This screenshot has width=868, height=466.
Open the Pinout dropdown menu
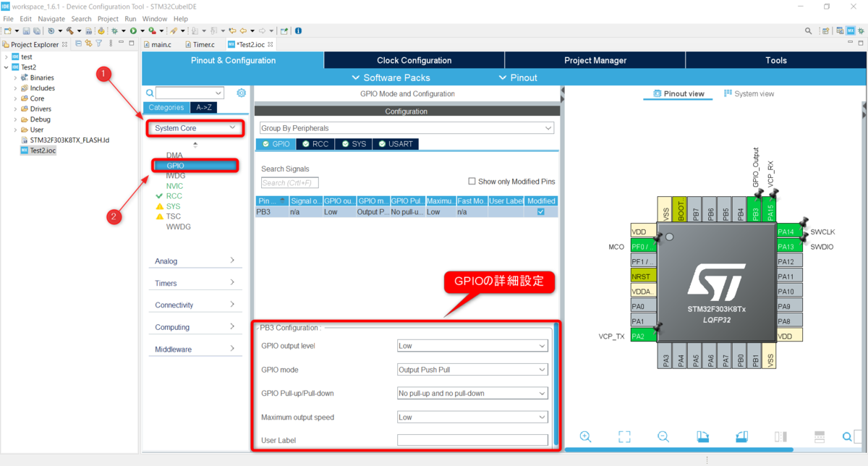(518, 77)
